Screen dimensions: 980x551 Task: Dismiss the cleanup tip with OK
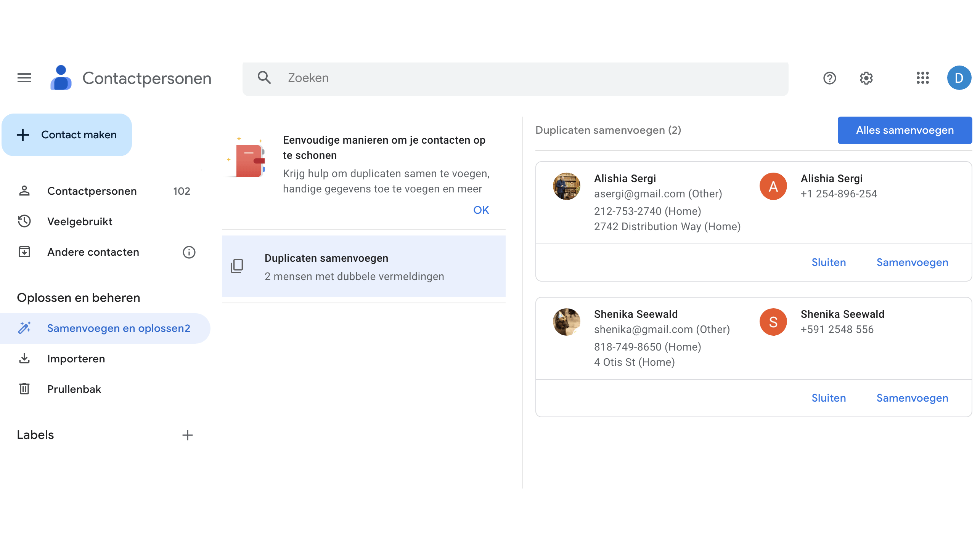tap(481, 210)
